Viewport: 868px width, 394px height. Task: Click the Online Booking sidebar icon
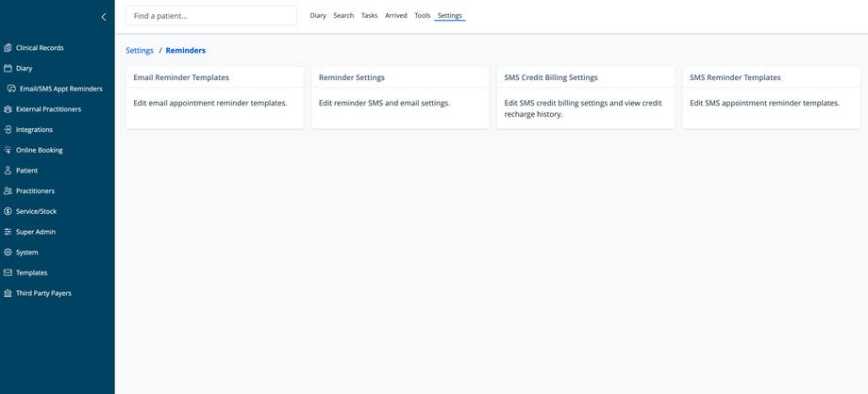point(8,150)
